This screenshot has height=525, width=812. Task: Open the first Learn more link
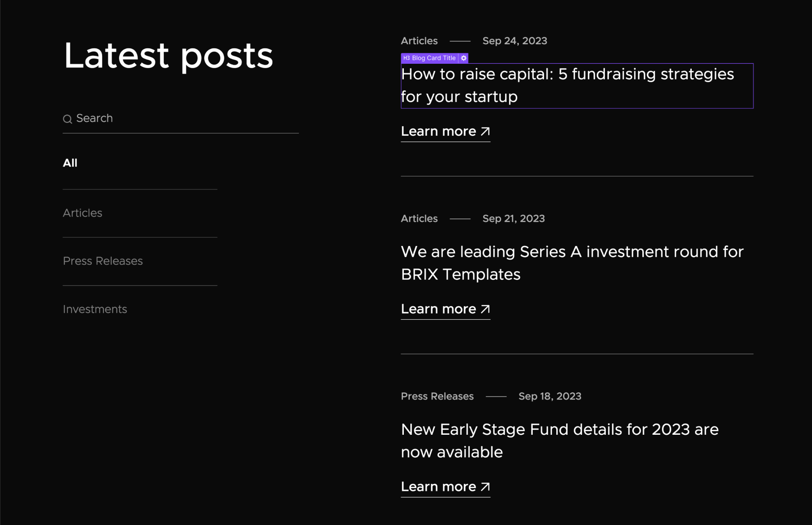coord(439,131)
